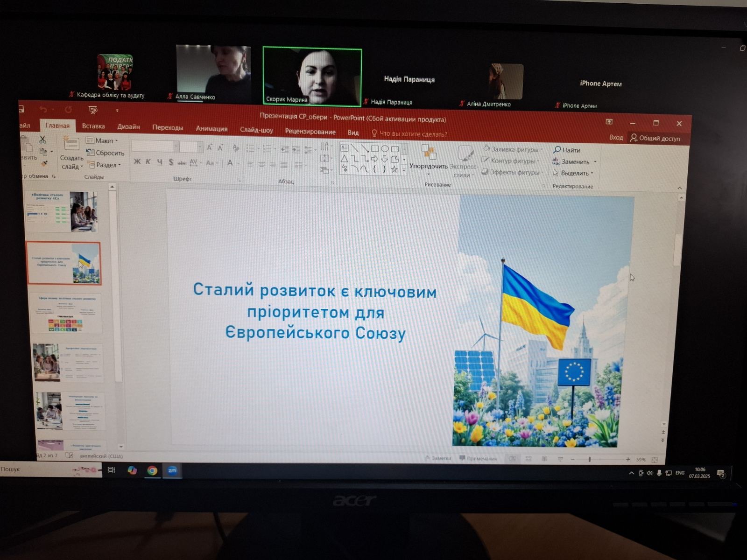Image resolution: width=747 pixels, height=560 pixels.
Task: Click the Cut scissors icon
Action: 42,140
